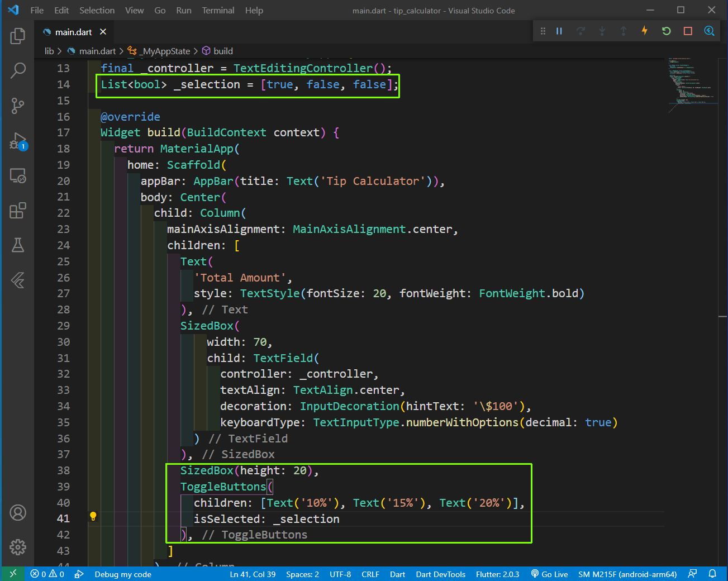Click 'Flutter: 2.0.3' version in status bar
Viewport: 728px width, 581px height.
click(x=497, y=574)
